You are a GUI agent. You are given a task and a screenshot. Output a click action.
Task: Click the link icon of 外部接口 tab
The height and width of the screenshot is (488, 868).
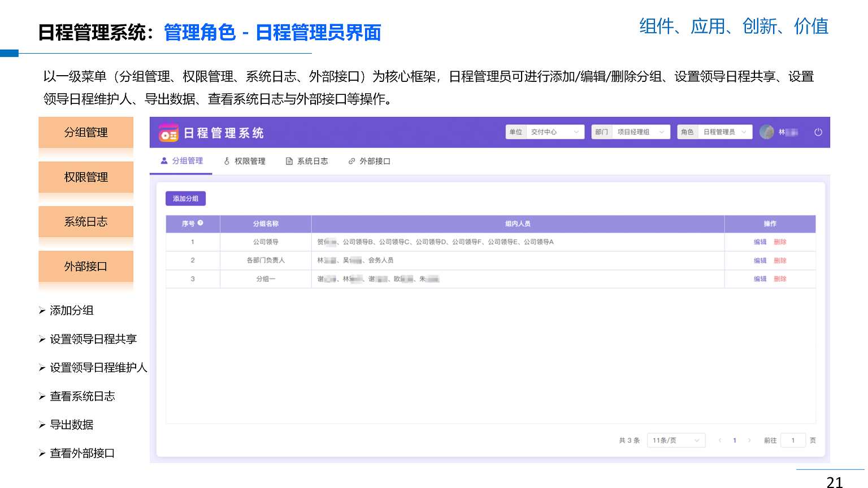351,162
